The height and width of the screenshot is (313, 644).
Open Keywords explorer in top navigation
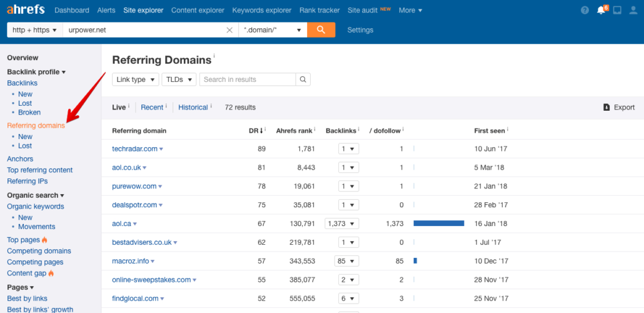(x=261, y=10)
